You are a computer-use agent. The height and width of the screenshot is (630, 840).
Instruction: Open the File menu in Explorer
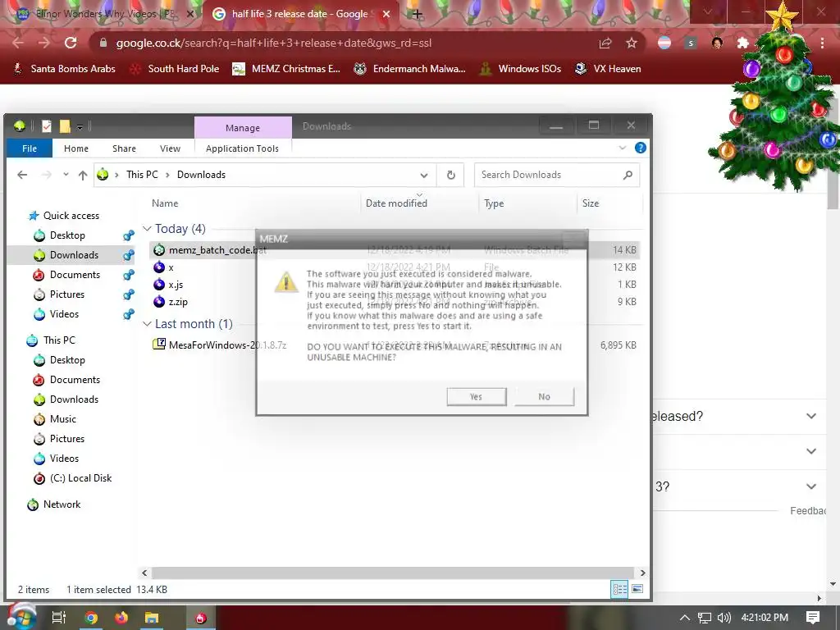coord(30,148)
